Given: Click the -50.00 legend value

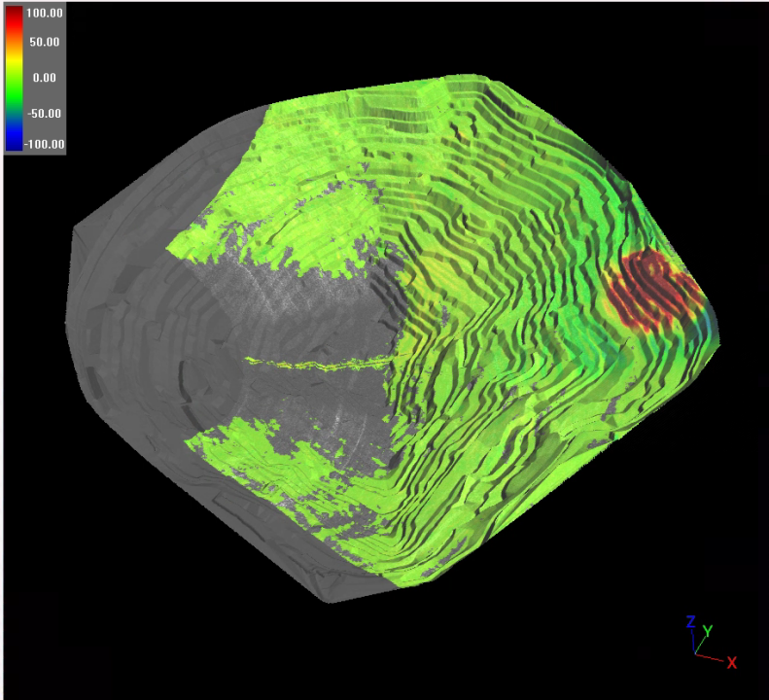Looking at the screenshot, I should 45,113.
